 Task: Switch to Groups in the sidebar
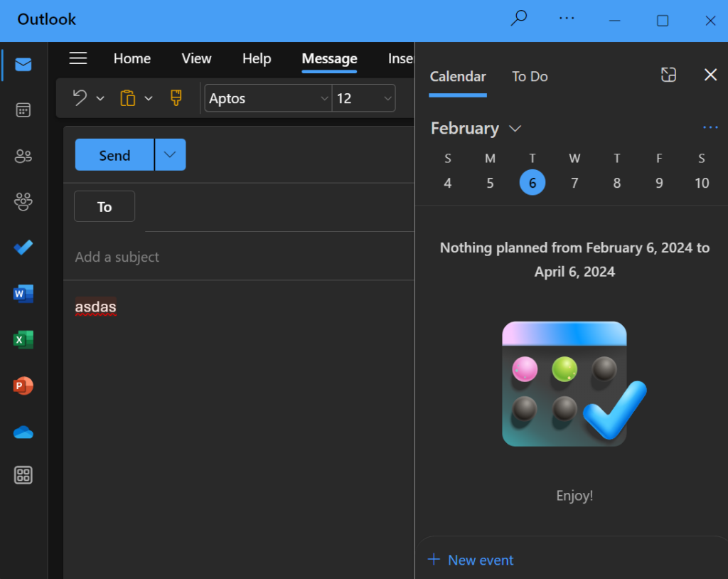click(23, 202)
